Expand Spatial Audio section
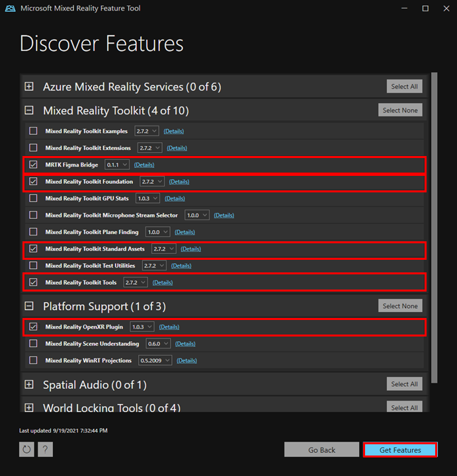Viewport: 457px width, 476px height. click(x=29, y=385)
